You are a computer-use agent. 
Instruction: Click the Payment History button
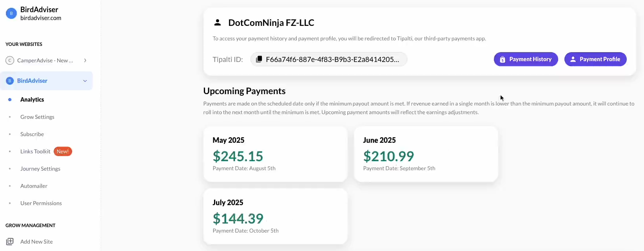[x=526, y=59]
